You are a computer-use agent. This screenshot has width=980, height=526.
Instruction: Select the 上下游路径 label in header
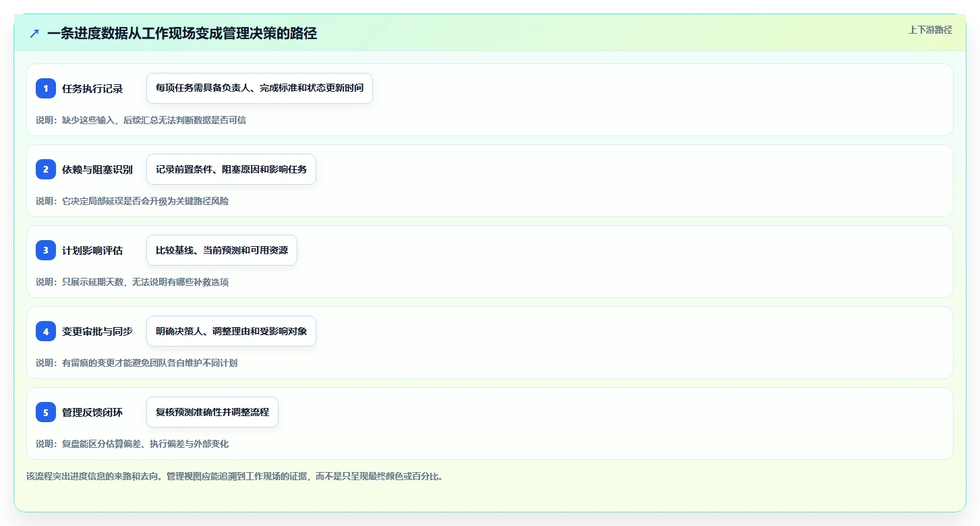click(930, 30)
